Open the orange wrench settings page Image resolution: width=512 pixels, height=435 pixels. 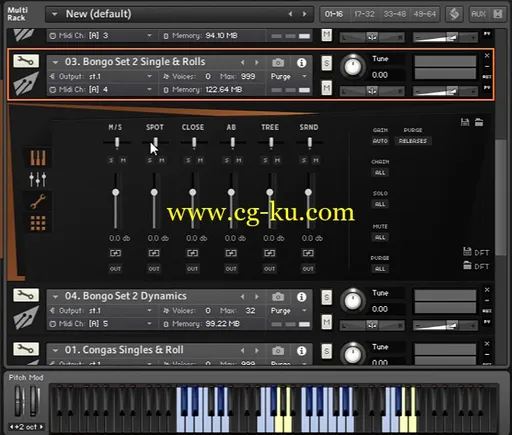pos(38,201)
